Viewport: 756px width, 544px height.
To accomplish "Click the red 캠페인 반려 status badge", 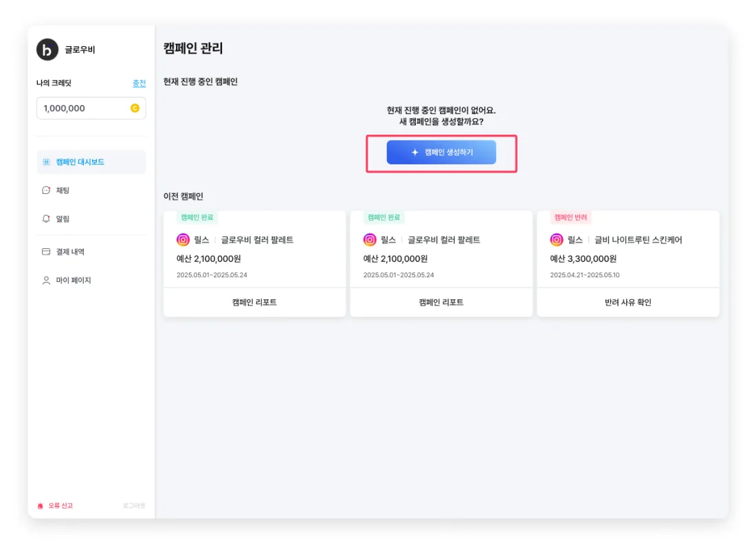I will pyautogui.click(x=571, y=217).
